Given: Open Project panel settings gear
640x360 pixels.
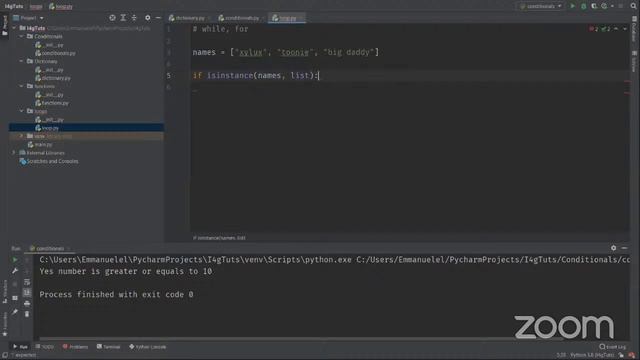Looking at the screenshot, I should coord(147,18).
